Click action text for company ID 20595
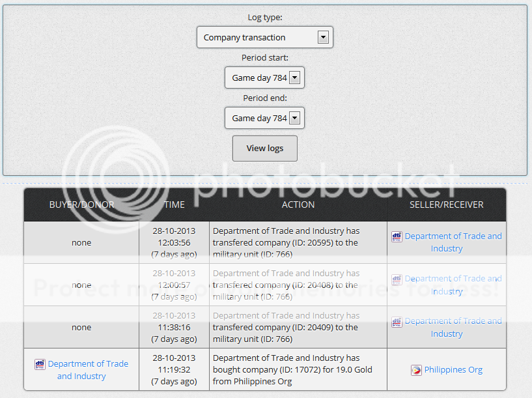 pyautogui.click(x=286, y=242)
